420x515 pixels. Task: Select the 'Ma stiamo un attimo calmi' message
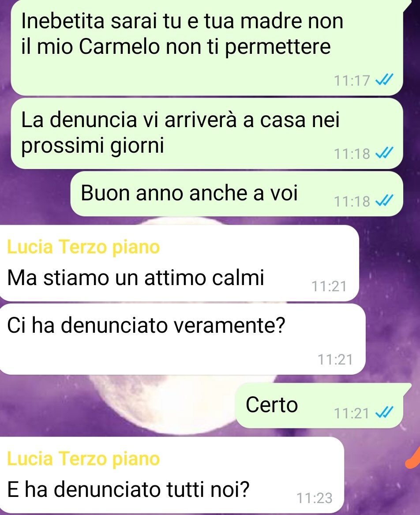pyautogui.click(x=179, y=263)
